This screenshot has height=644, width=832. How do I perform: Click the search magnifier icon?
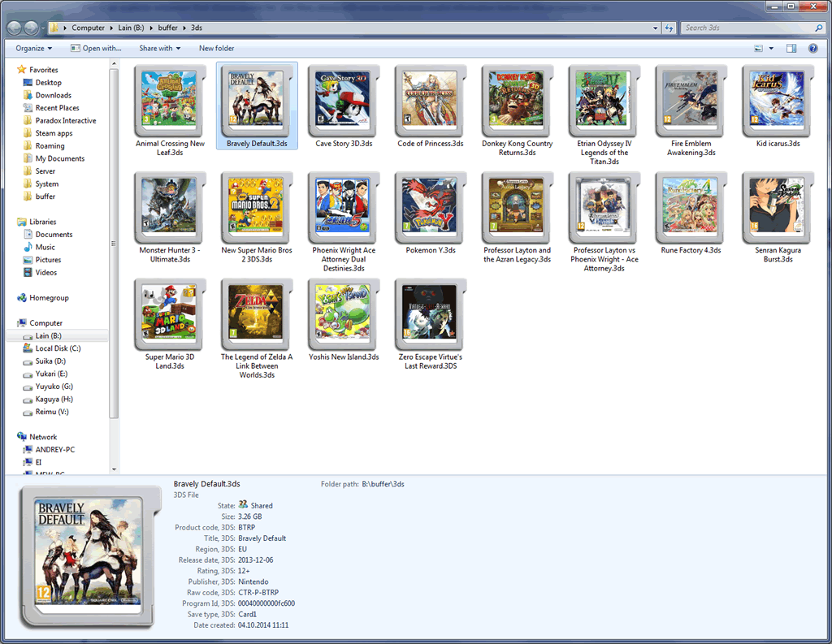click(819, 28)
